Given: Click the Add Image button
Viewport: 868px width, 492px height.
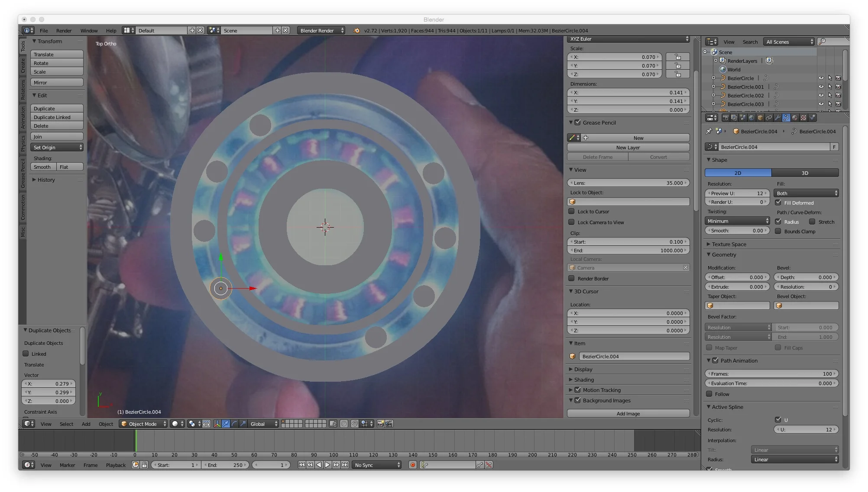Looking at the screenshot, I should [628, 414].
